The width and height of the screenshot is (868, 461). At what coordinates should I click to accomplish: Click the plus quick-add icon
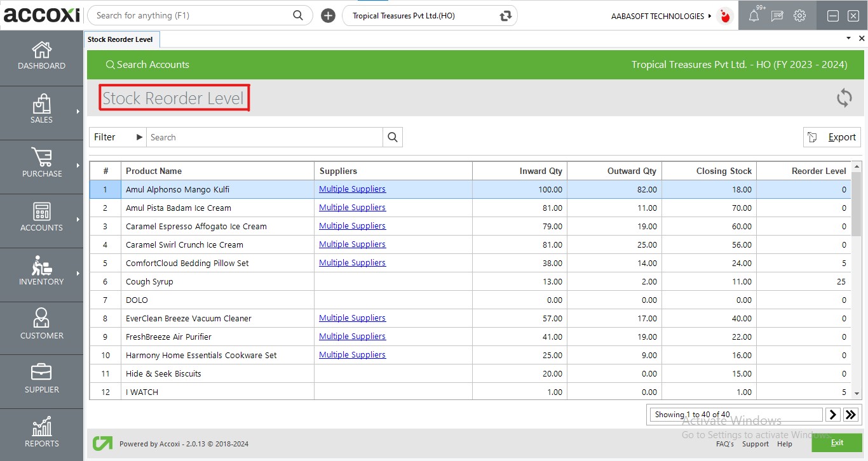pos(328,16)
